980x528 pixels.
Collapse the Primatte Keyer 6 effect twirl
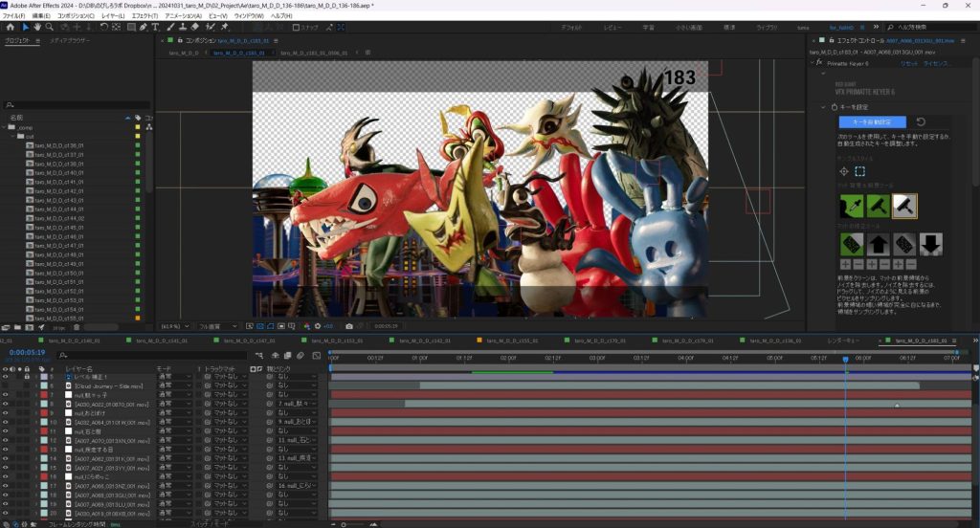(x=813, y=63)
